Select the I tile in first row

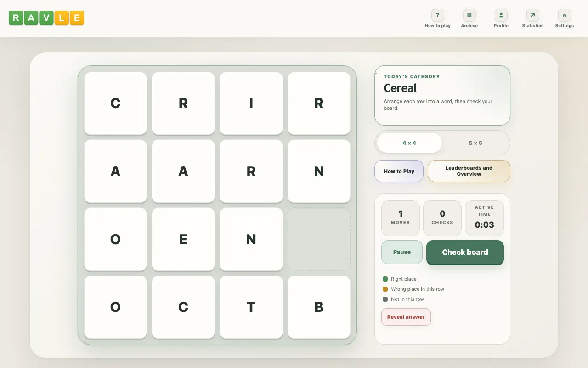click(x=251, y=103)
